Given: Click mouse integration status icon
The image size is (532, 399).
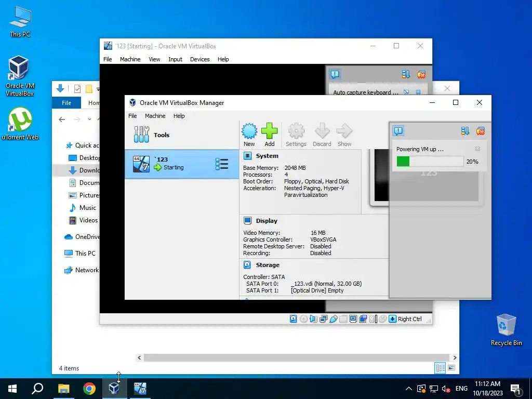Looking at the screenshot, I should [x=383, y=319].
